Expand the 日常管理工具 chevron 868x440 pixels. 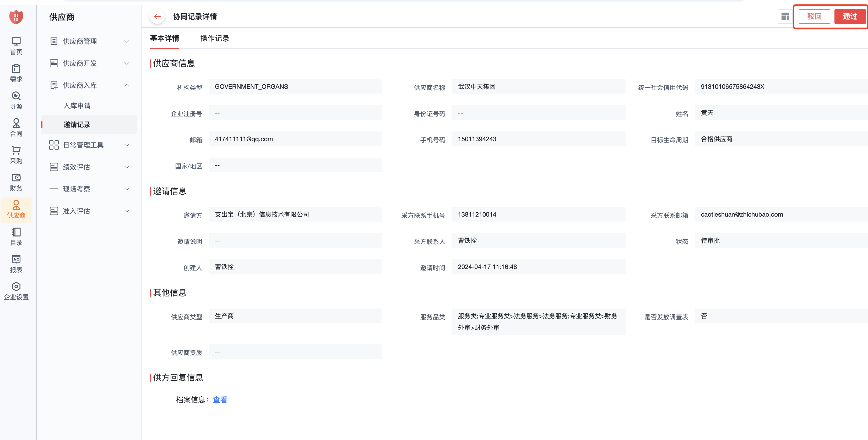[127, 145]
